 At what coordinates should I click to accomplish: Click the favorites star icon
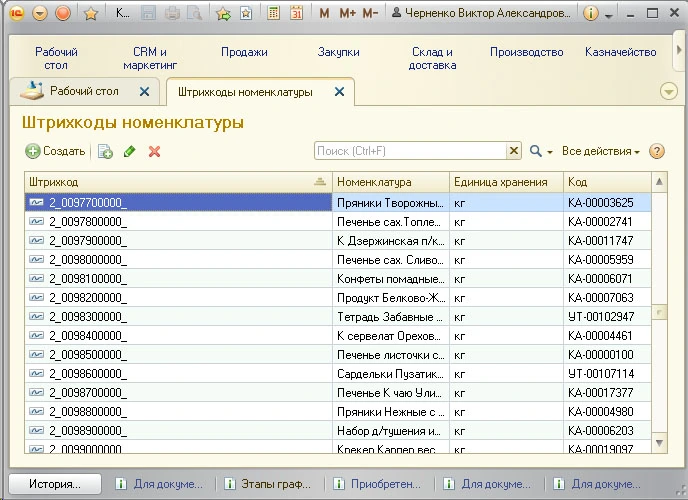click(x=91, y=14)
